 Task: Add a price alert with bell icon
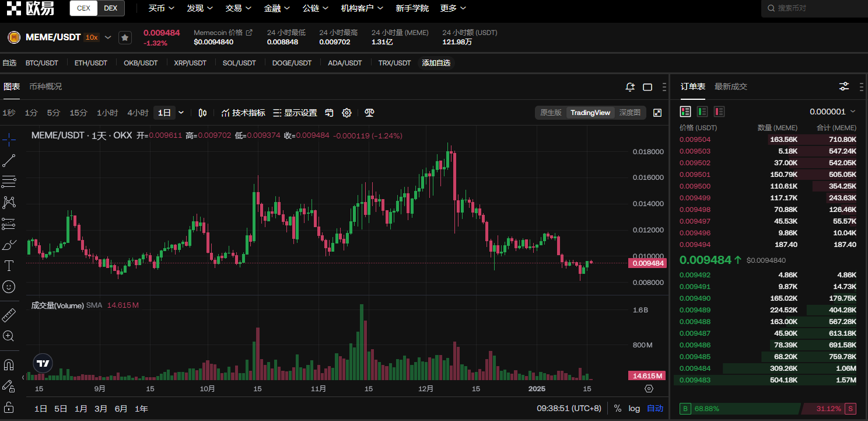(x=630, y=87)
